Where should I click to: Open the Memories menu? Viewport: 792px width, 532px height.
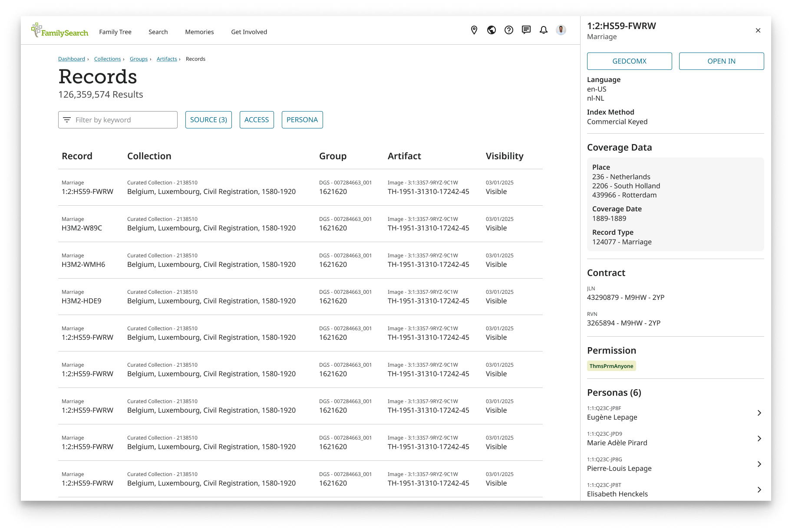[199, 32]
